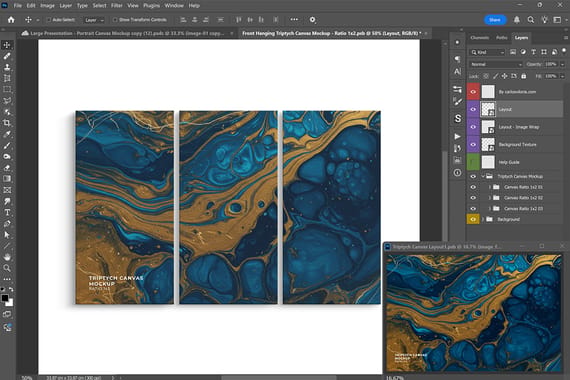Open Character panel 'A' icon in dock
The height and width of the screenshot is (380, 570).
pos(457,72)
